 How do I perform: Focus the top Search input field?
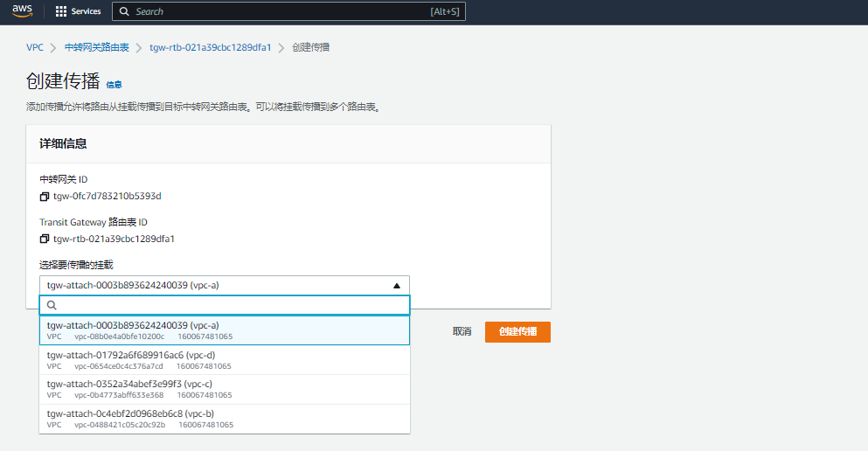point(288,11)
